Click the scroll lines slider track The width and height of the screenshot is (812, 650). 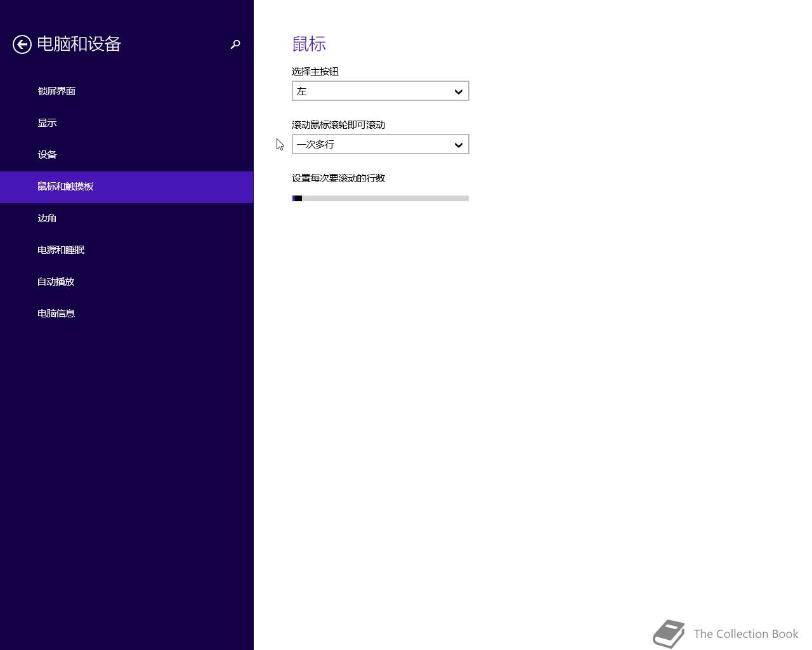click(x=381, y=198)
